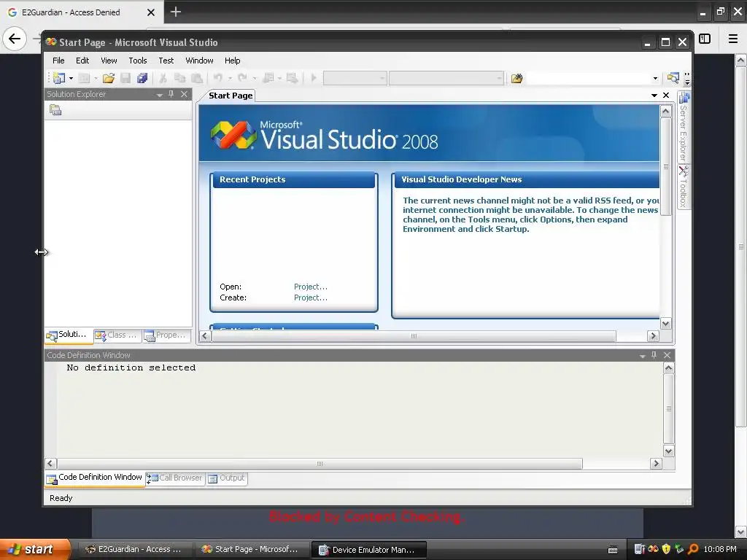Click the Copy icon in toolbar
The height and width of the screenshot is (560, 747).
click(179, 78)
